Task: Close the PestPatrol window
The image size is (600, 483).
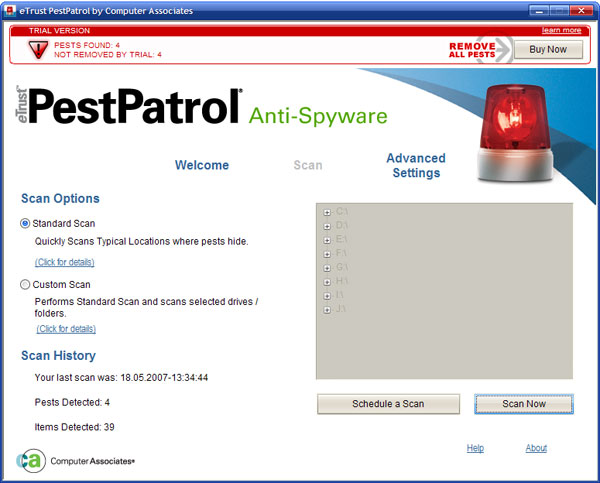Action: click(581, 11)
